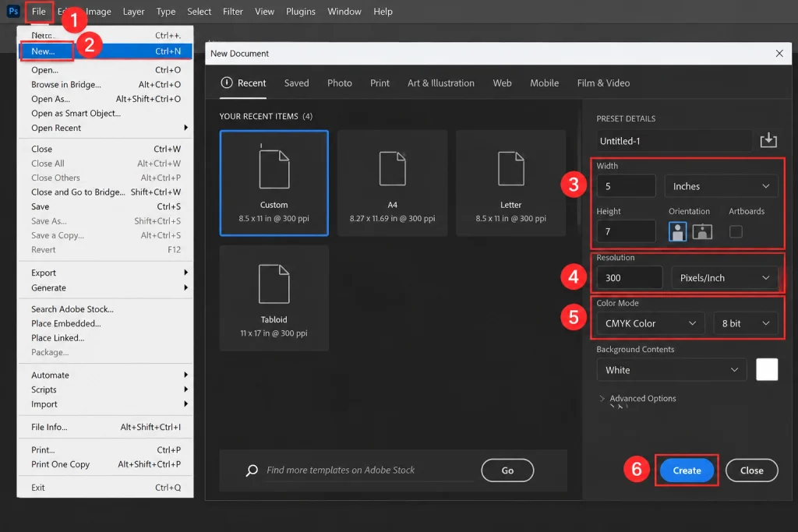Screen dimensions: 798x532
Task: Click the Find more templates search field
Action: (x=369, y=470)
